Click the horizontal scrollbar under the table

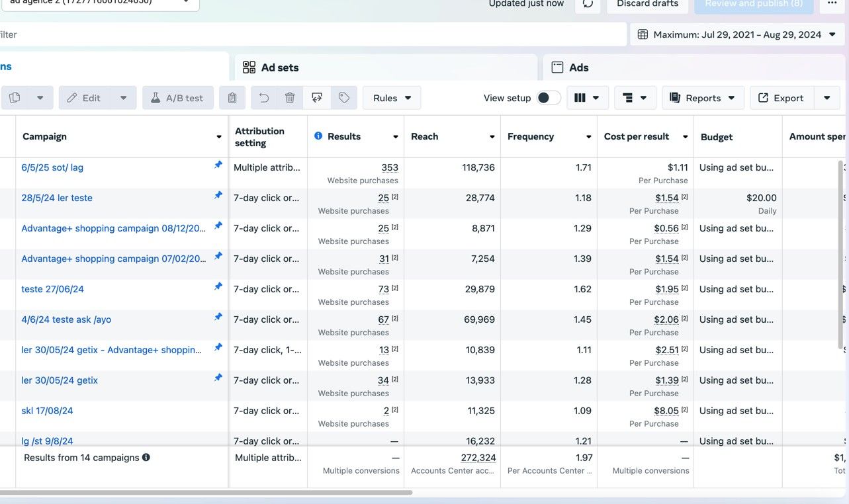[x=206, y=493]
